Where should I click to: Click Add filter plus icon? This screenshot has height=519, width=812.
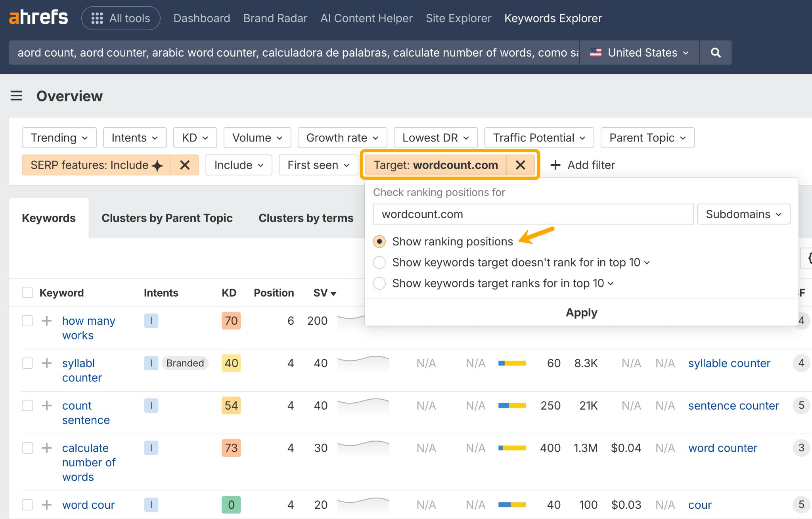(x=555, y=165)
